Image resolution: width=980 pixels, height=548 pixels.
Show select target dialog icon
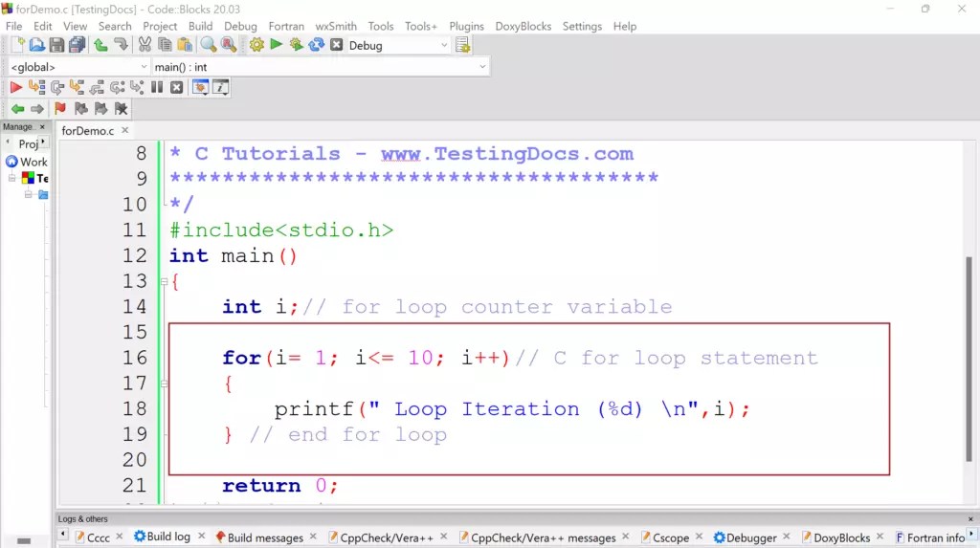pos(462,45)
